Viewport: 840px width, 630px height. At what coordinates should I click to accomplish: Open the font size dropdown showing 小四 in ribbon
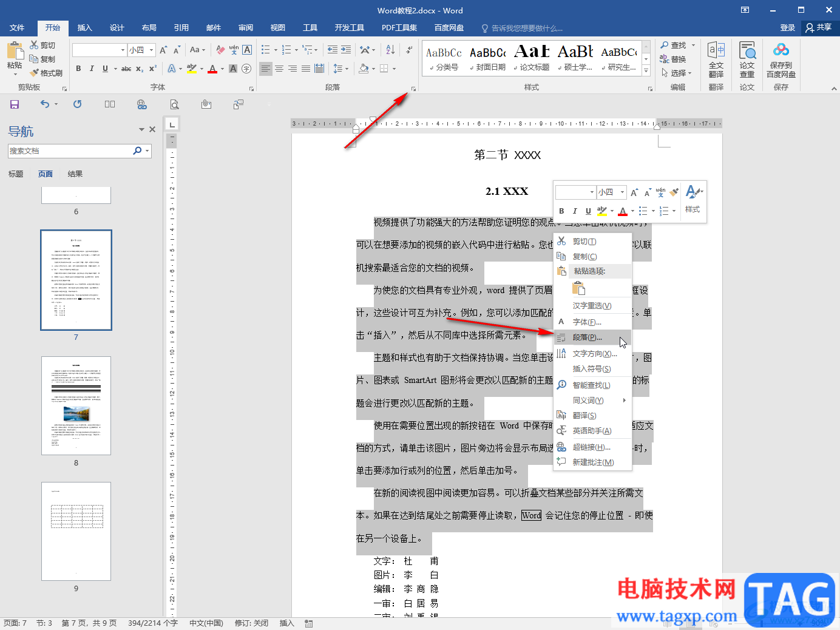click(152, 50)
